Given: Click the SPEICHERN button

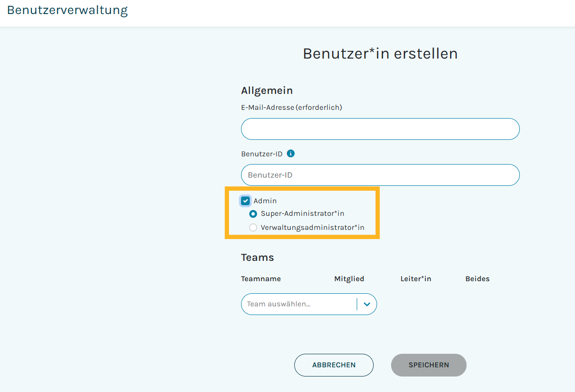Looking at the screenshot, I should [x=428, y=365].
